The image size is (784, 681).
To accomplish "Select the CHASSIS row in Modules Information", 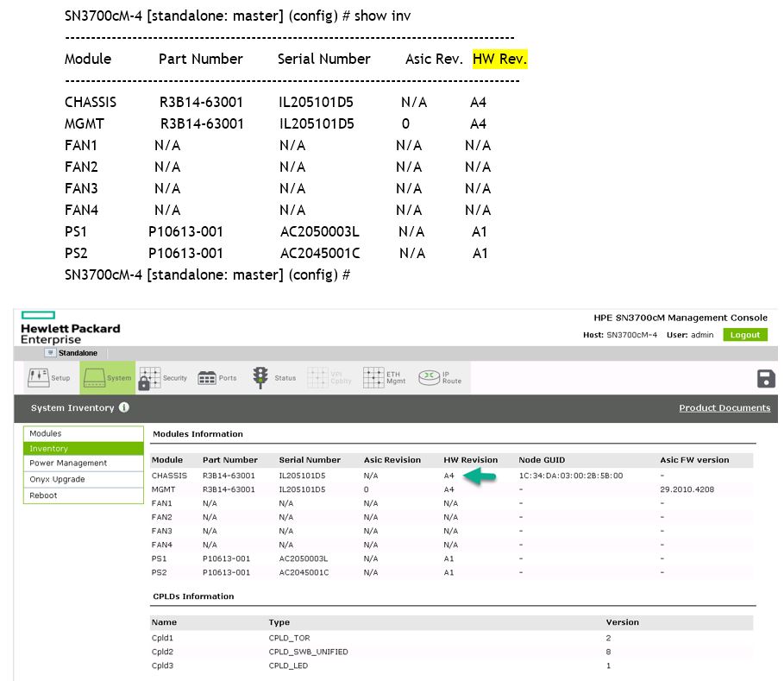I will pyautogui.click(x=169, y=474).
